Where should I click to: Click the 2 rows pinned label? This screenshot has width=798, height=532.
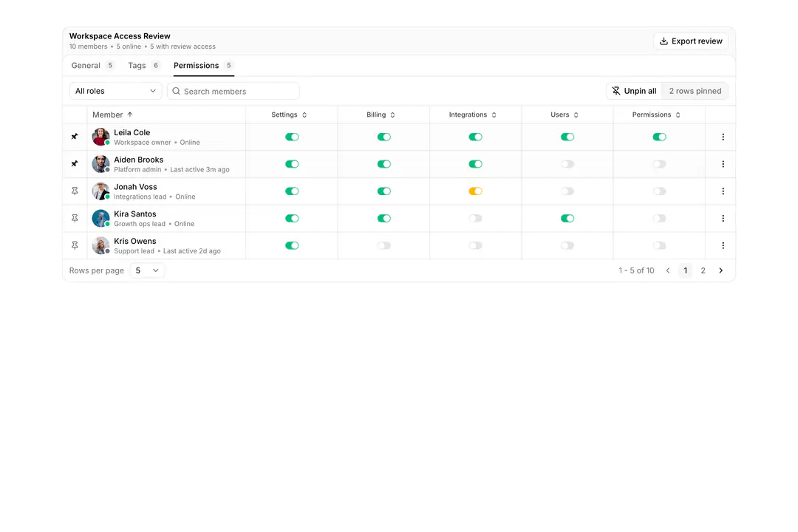pos(695,91)
